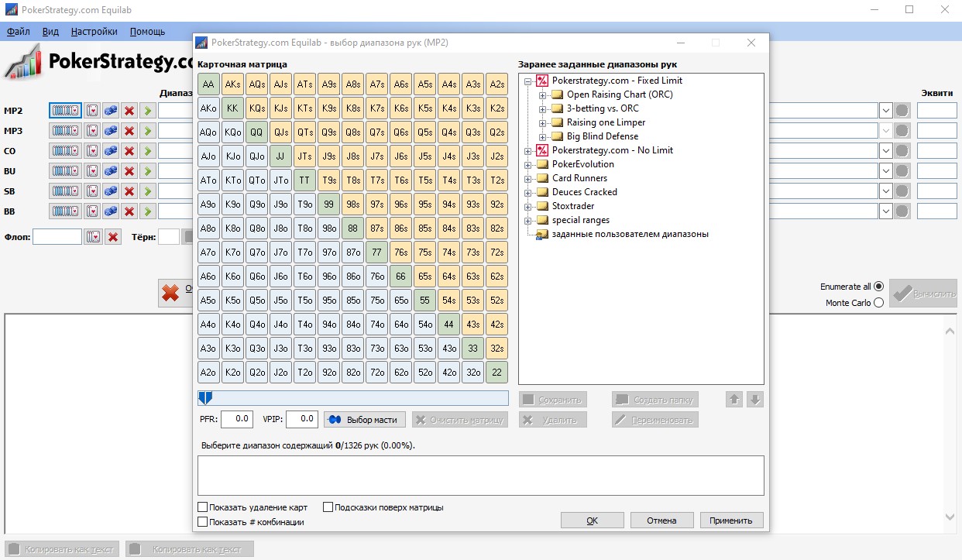Viewport: 962px width, 560px height.
Task: Click the blue handle of range slider
Action: click(x=204, y=397)
